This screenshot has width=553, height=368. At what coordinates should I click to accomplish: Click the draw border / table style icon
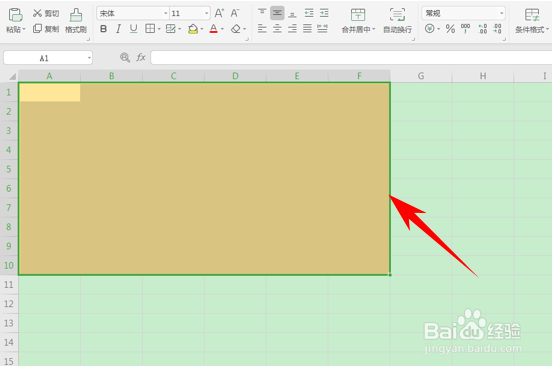pos(171,29)
